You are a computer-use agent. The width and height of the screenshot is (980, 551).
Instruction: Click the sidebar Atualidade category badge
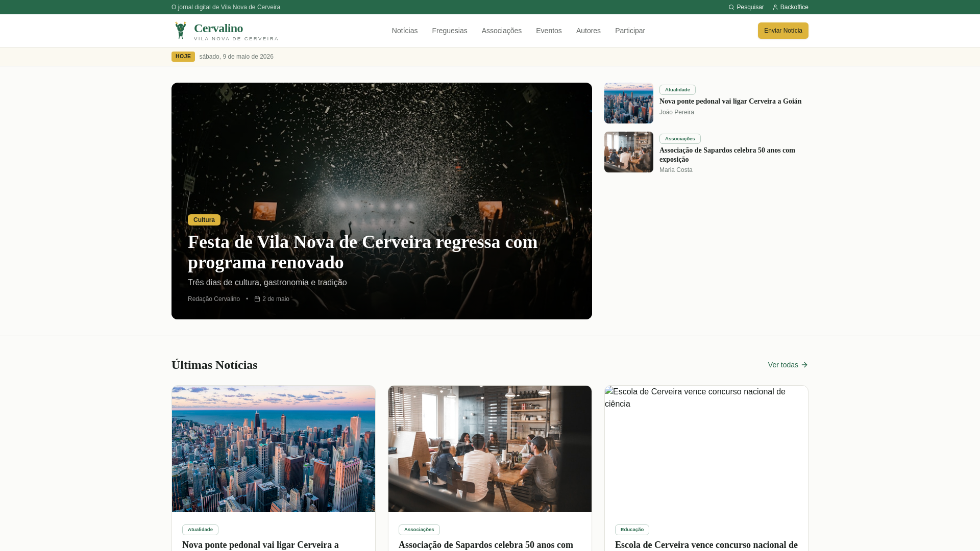click(x=677, y=90)
